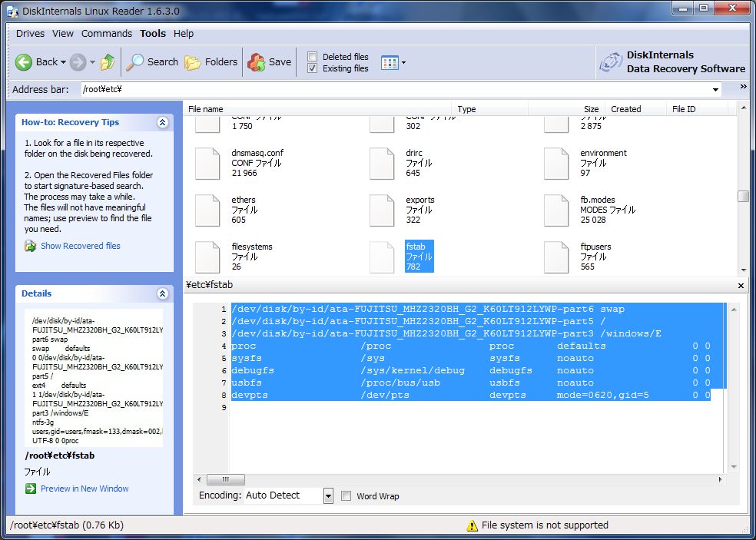Enable the Word Wrap checkbox
This screenshot has width=756, height=540.
point(346,495)
